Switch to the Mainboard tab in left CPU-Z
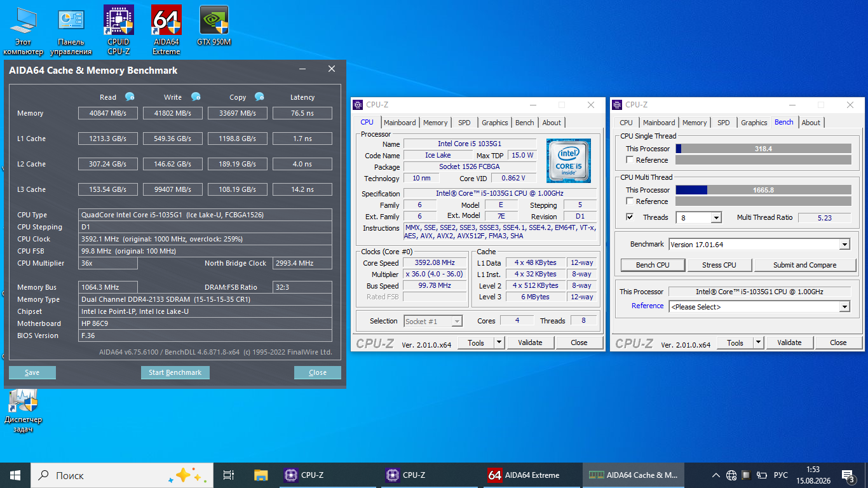The height and width of the screenshot is (488, 868). click(x=400, y=123)
